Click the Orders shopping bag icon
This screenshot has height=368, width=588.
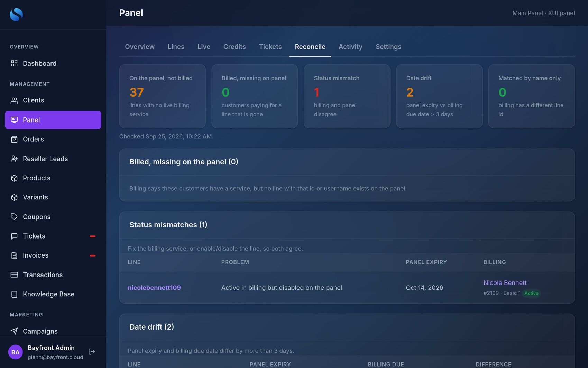tap(14, 139)
